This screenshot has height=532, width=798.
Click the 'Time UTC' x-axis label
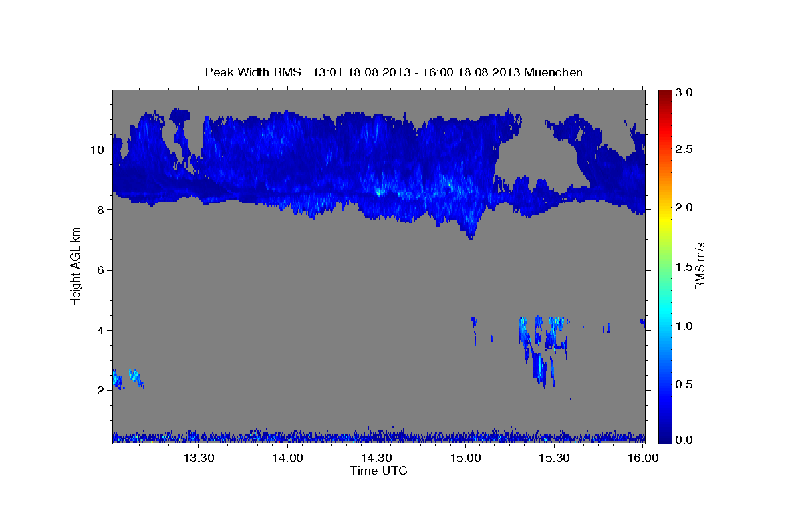pyautogui.click(x=378, y=471)
